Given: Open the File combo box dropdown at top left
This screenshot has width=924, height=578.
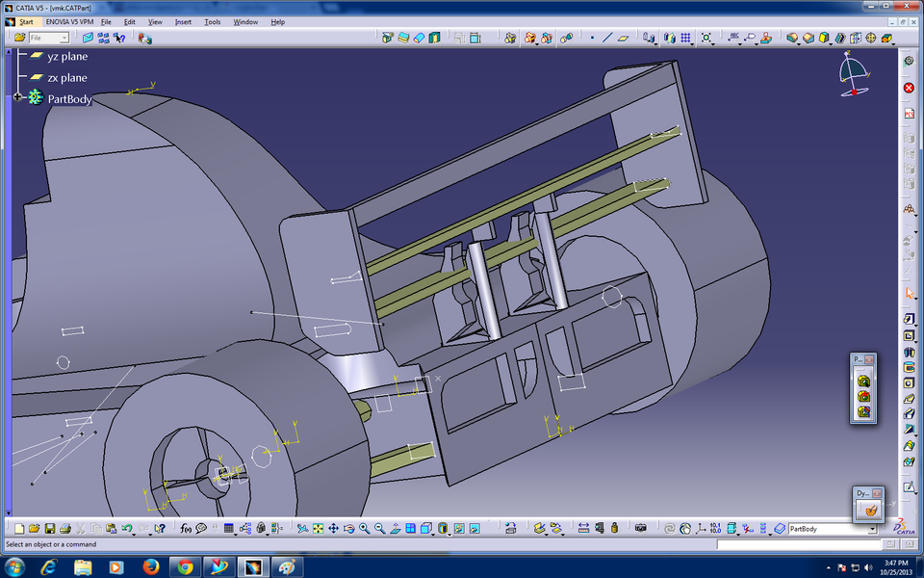Looking at the screenshot, I should point(64,38).
